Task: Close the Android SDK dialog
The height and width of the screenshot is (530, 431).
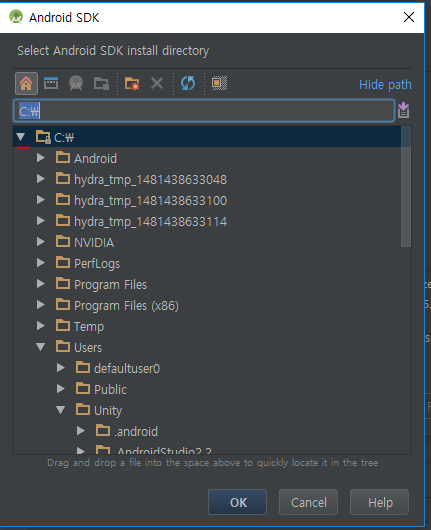Action: tap(409, 17)
